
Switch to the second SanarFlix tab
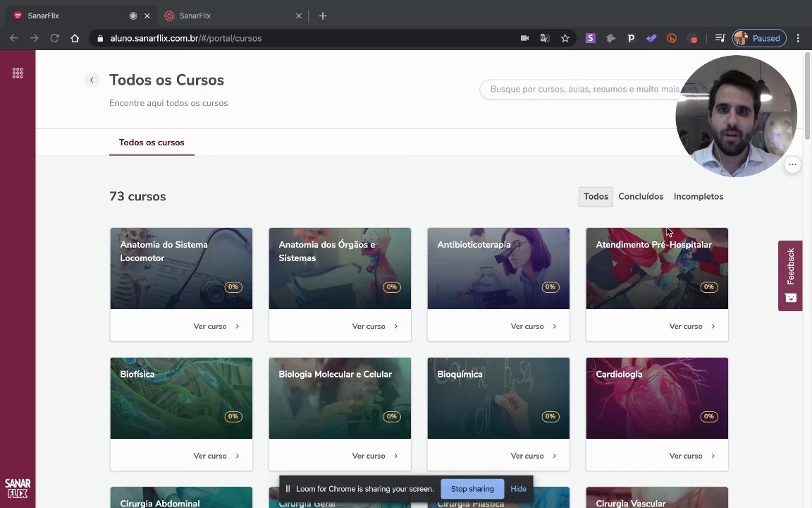click(x=233, y=16)
